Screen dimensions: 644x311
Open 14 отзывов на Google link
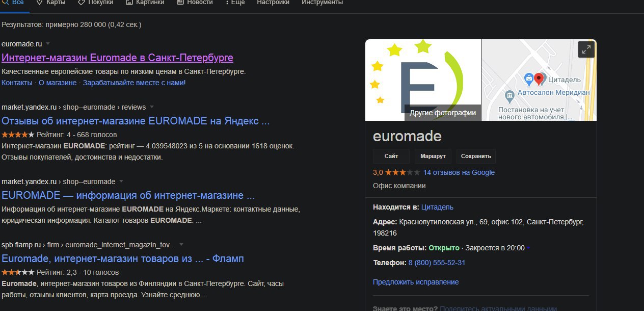(x=459, y=172)
